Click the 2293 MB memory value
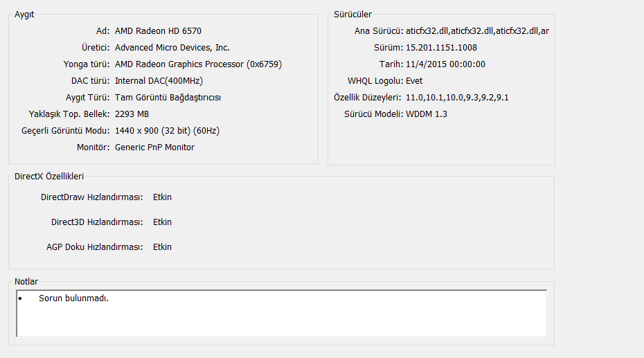644x358 pixels. [132, 114]
